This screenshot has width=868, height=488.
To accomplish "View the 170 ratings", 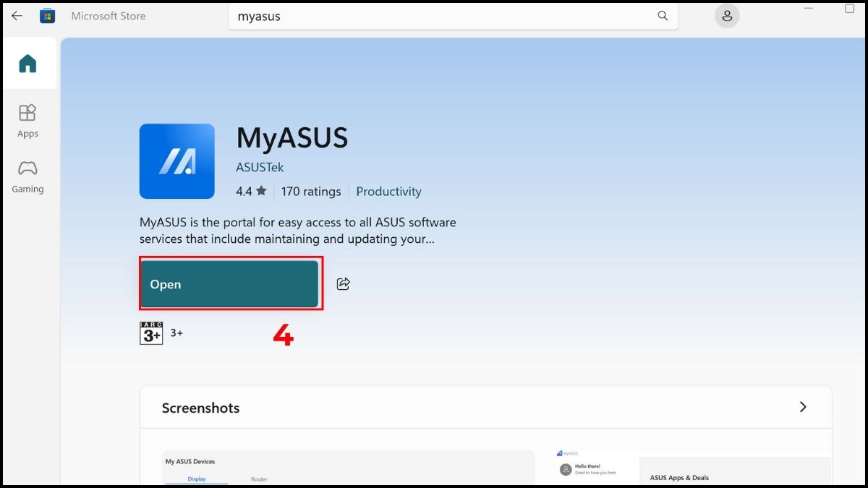I will coord(311,191).
